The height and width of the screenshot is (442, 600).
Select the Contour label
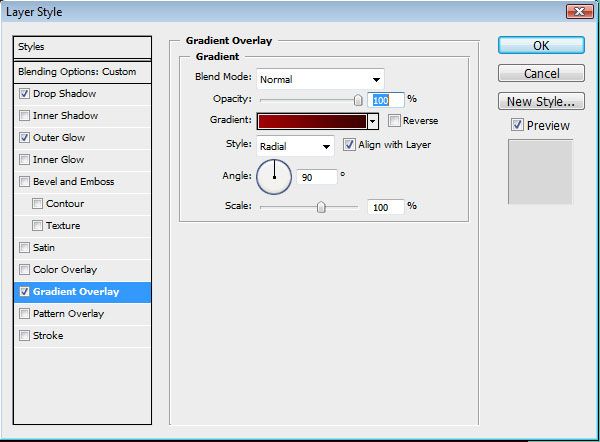(x=65, y=204)
